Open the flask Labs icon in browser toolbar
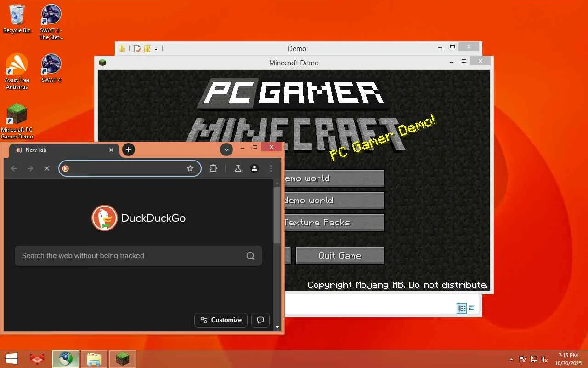Viewport: 588px width, 368px height. (x=238, y=168)
